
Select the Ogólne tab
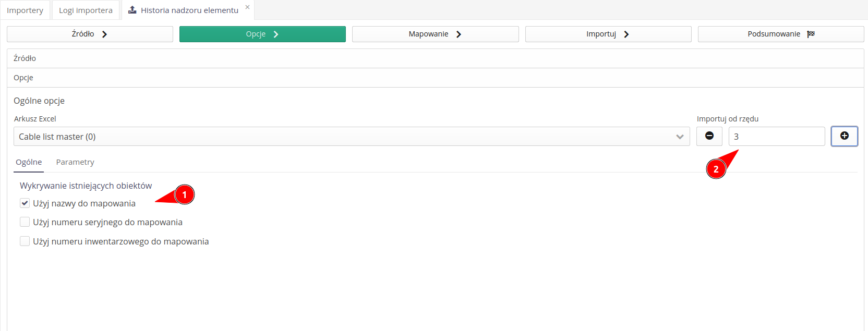coord(29,162)
